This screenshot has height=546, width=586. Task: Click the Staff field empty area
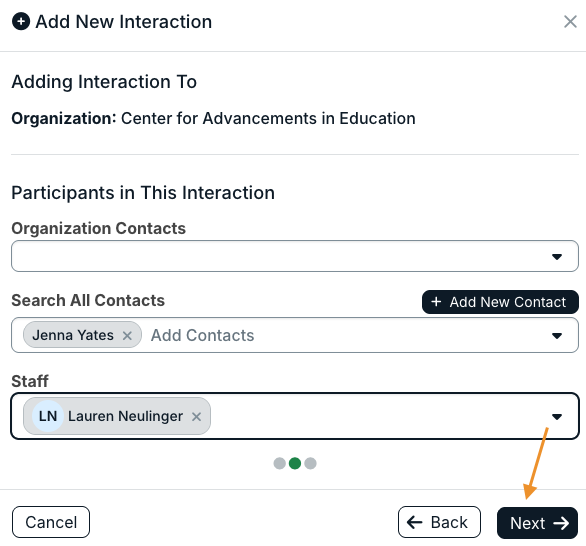click(x=377, y=416)
